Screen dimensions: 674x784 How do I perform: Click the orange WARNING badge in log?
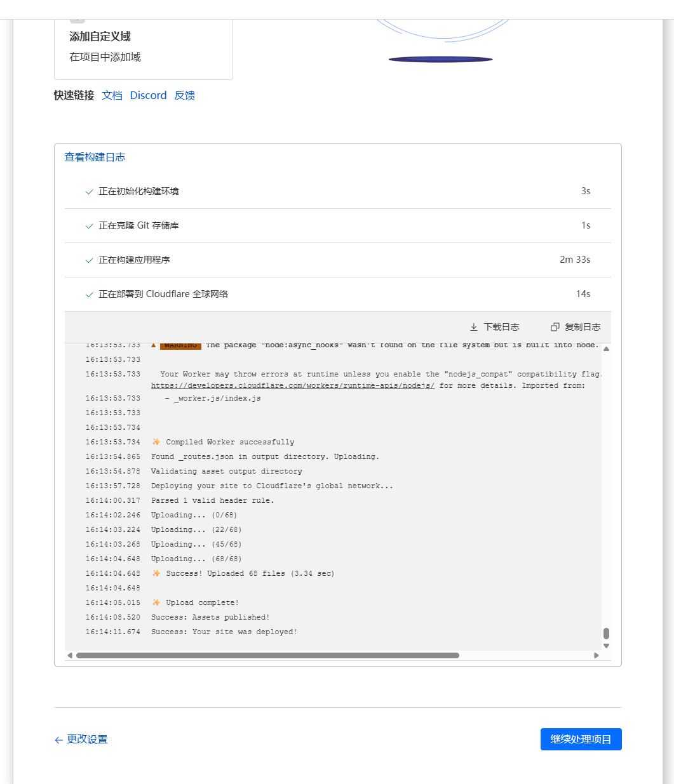coord(180,345)
